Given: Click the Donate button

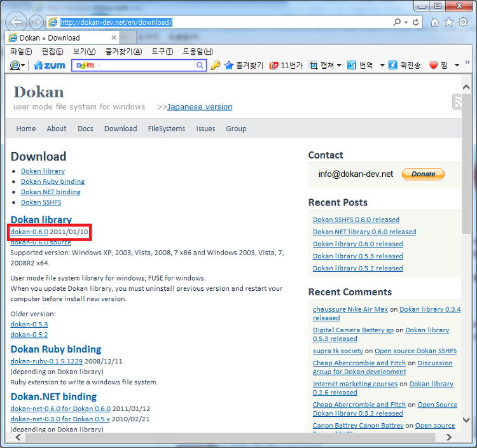Looking at the screenshot, I should 423,174.
